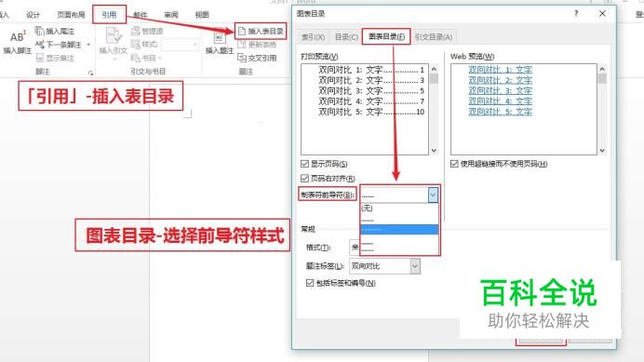The image size is (644, 362).
Task: Expand the 书目 dropdown arrow
Action: click(160, 58)
